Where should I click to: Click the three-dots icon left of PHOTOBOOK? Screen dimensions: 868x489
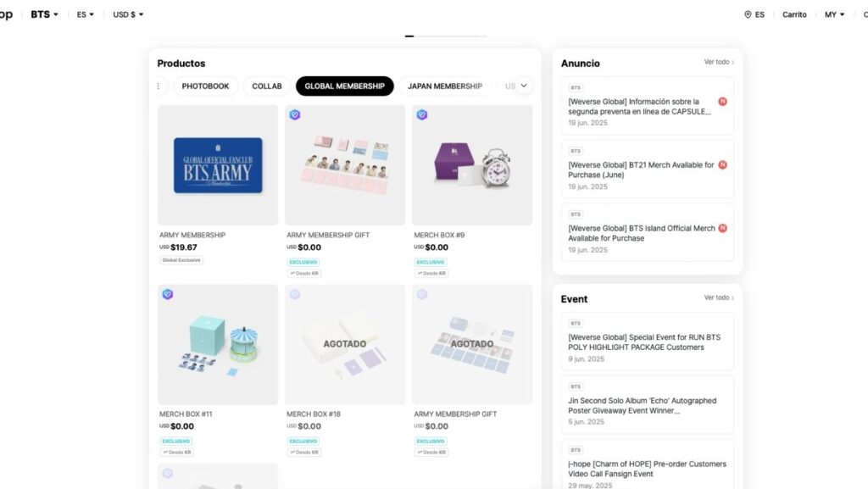click(x=159, y=86)
